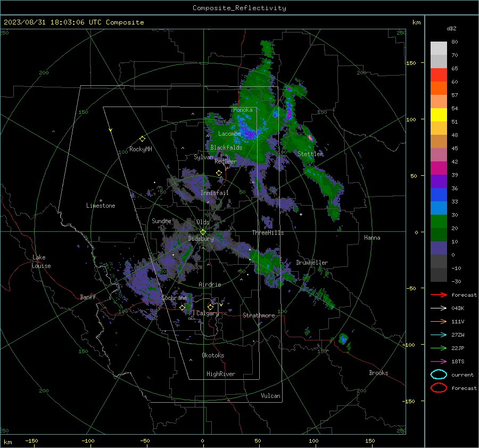Viewport: 479px width, 448px height.
Task: Select the bright green 20-30 dBZ swatch
Action: tap(439, 222)
